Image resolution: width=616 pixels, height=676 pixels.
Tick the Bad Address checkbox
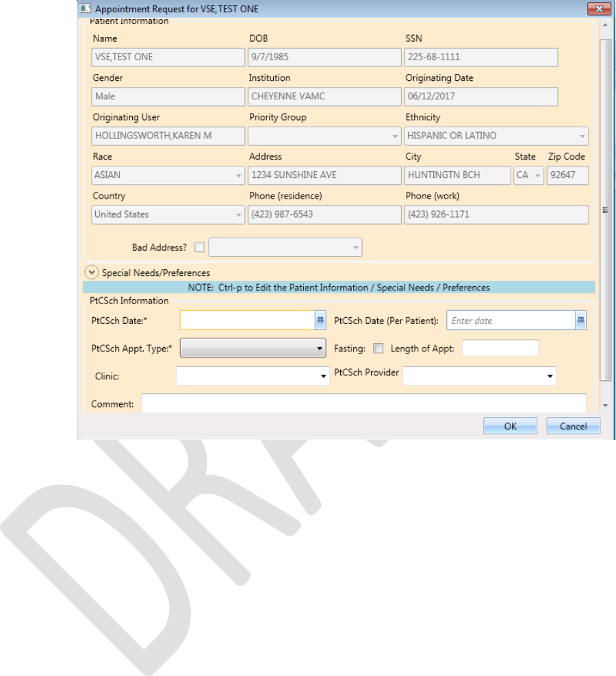coord(199,247)
